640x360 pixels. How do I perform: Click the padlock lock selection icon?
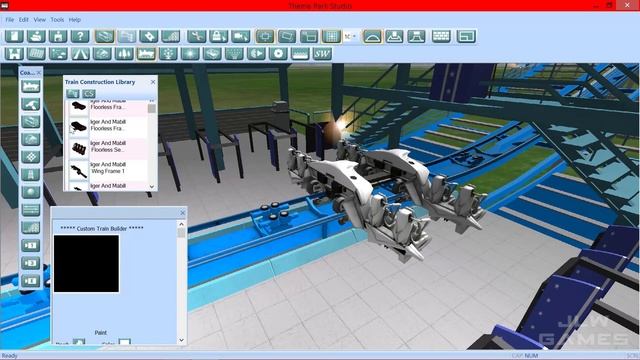point(219,36)
